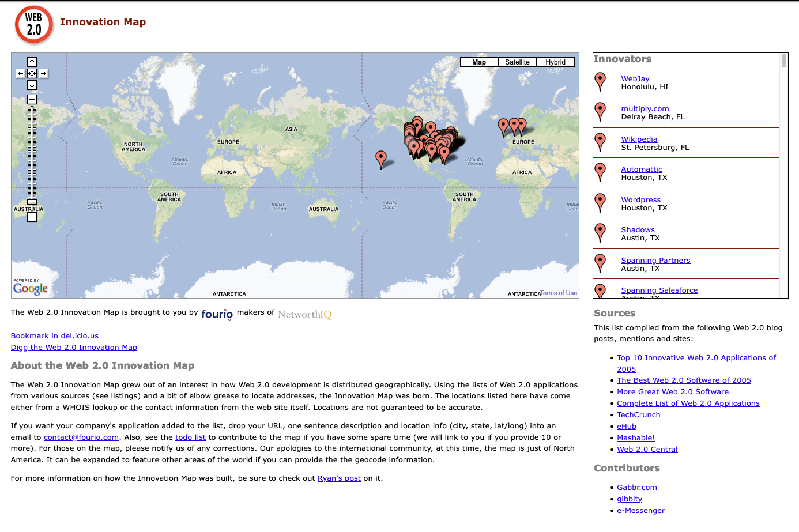Click the marker icon next to Spanning Partners
Screen dimensions: 799x532
(x=600, y=263)
